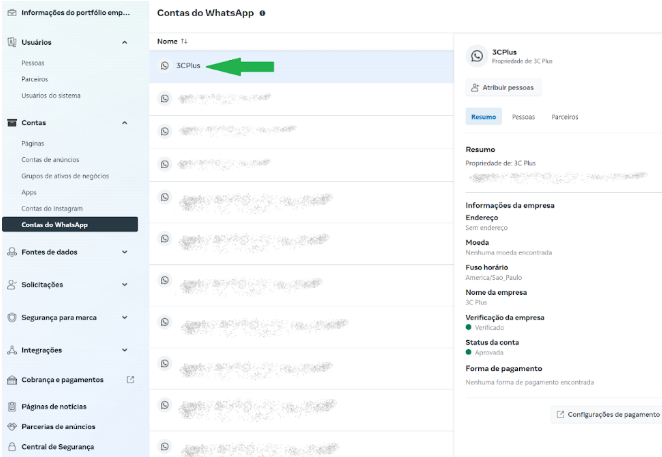Click the Central de Segurança shield icon
The image size is (662, 457).
tap(11, 446)
